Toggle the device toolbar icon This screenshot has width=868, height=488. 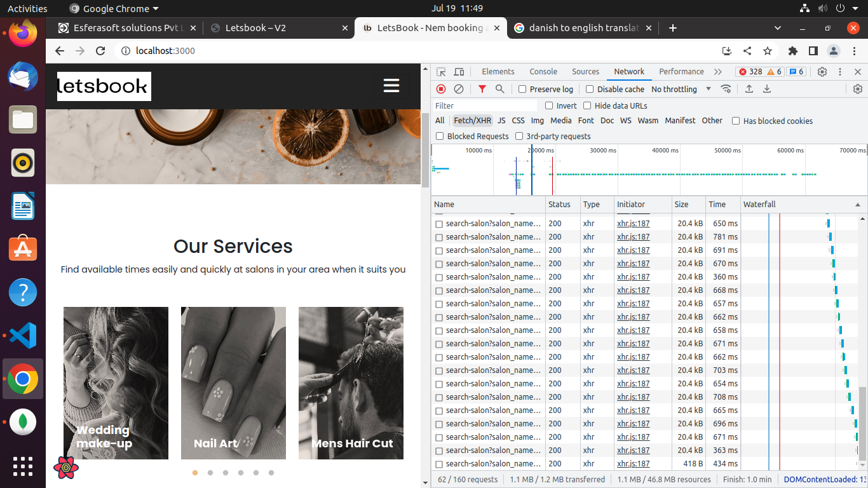tap(459, 72)
